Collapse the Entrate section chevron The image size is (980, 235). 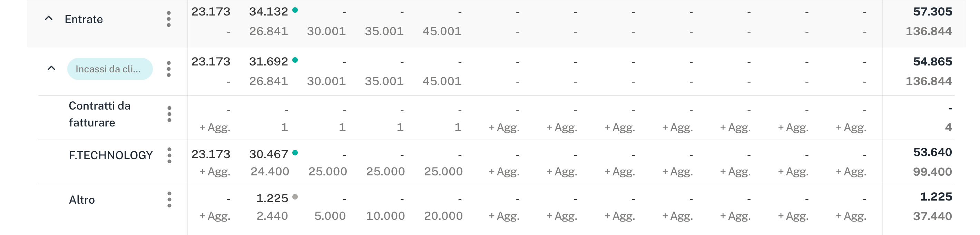click(49, 18)
